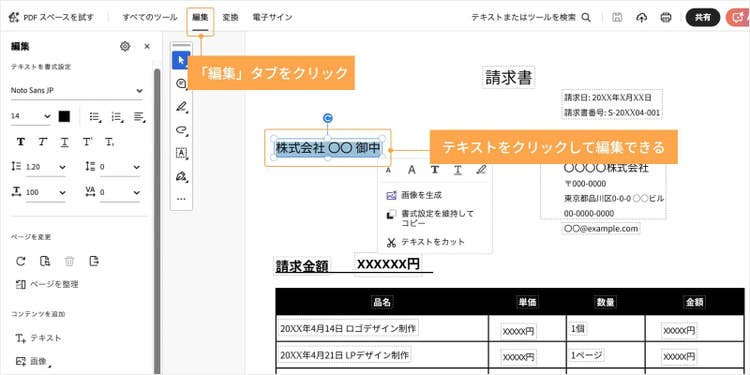Screen dimensions: 750x375
Task: Click the extract page icon
Action: (94, 261)
